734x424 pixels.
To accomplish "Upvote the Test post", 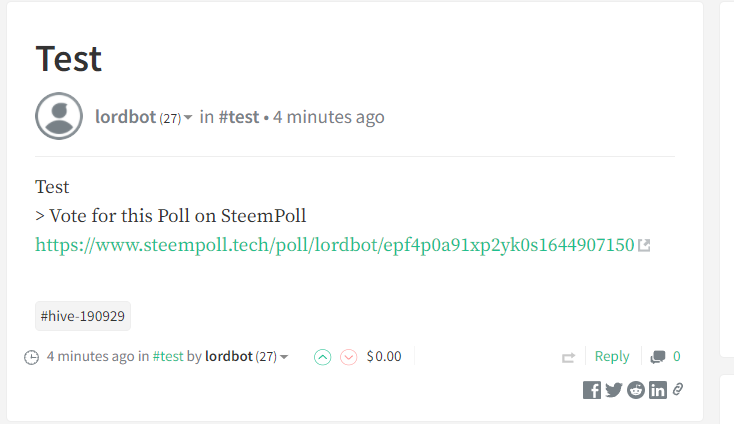I will tap(322, 357).
